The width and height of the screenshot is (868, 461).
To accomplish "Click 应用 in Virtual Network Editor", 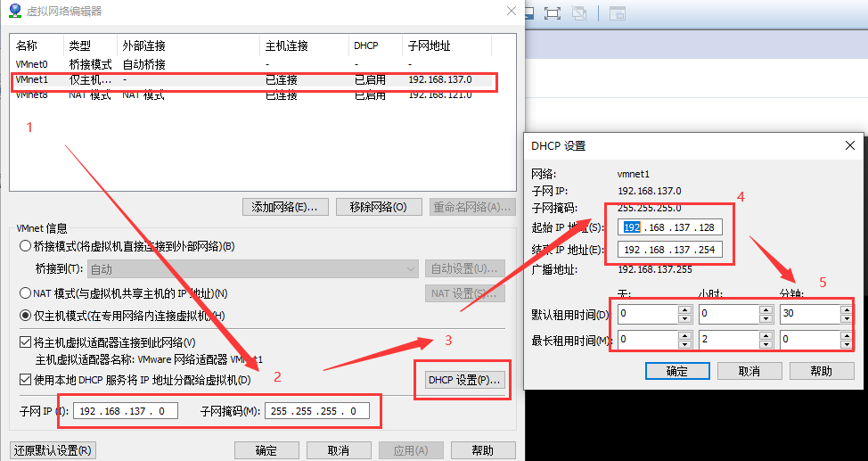I will click(411, 450).
